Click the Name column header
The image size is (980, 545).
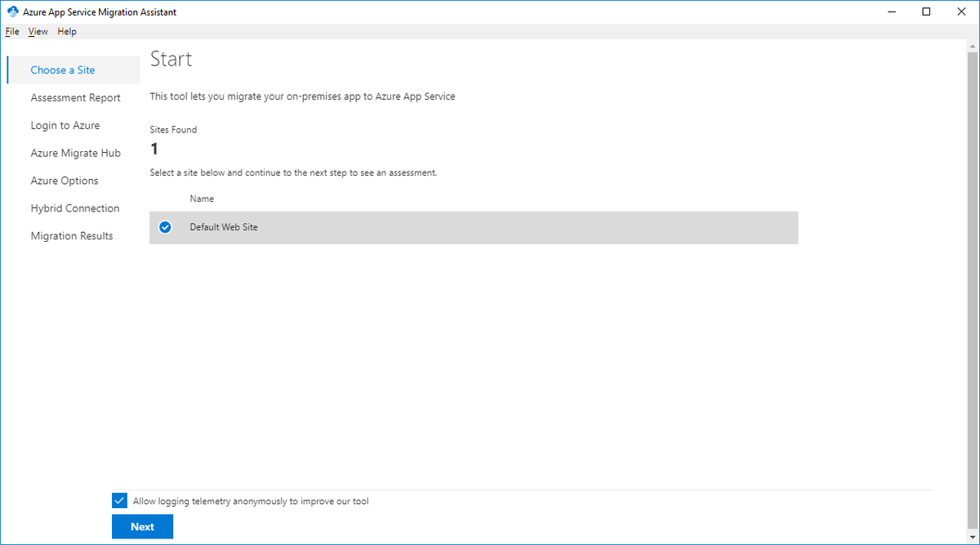pyautogui.click(x=202, y=199)
